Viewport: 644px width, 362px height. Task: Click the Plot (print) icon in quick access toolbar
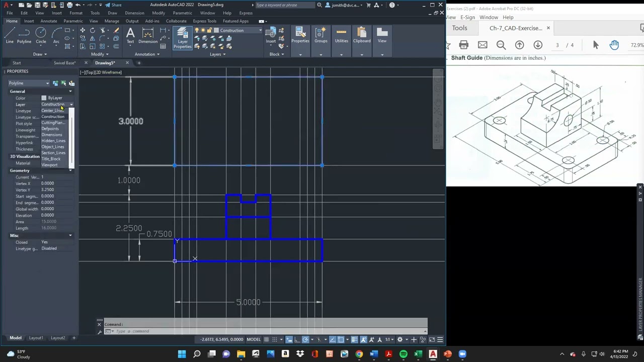70,5
